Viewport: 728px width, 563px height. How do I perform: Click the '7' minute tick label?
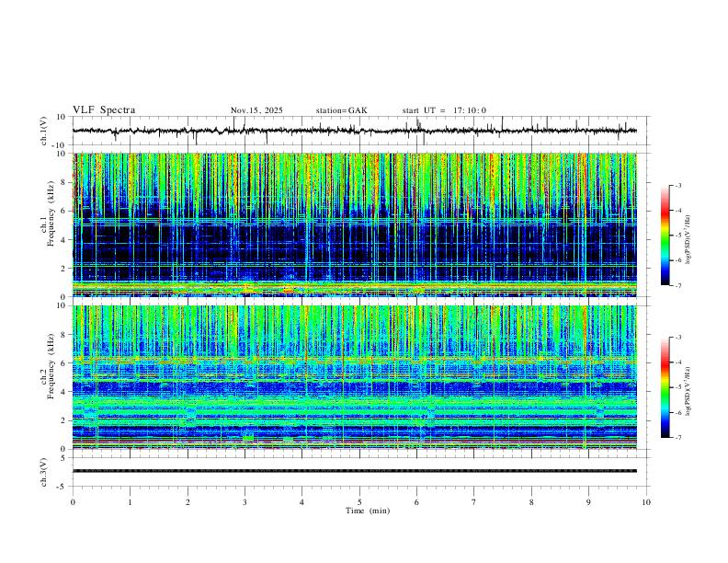474,502
